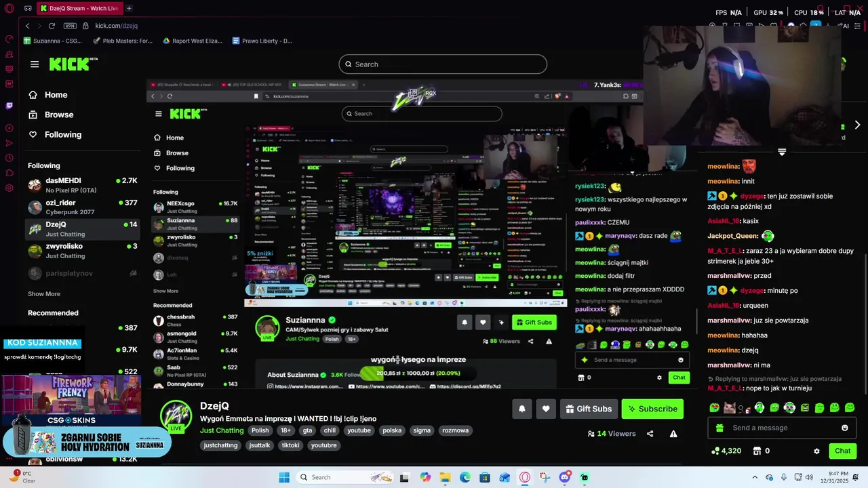This screenshot has width=868, height=488.
Task: Open ozi_rider followed channel
Action: coord(82,207)
